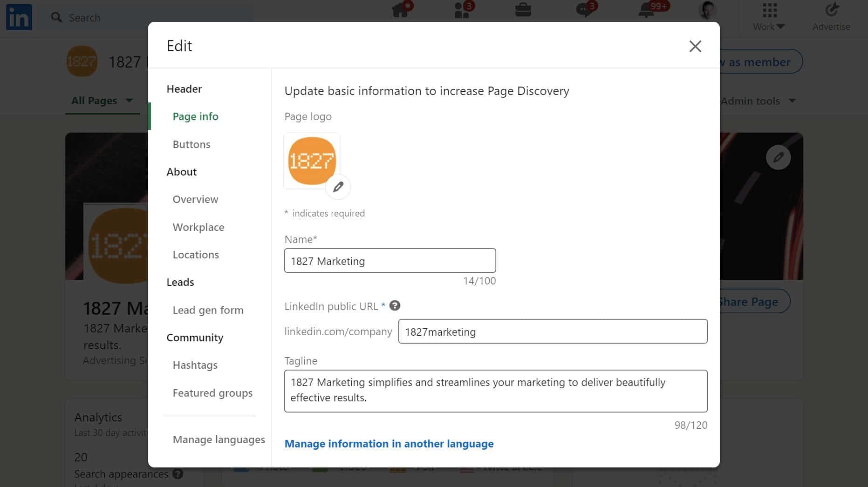The width and height of the screenshot is (868, 487).
Task: Open Hashtags section in sidebar
Action: [195, 365]
